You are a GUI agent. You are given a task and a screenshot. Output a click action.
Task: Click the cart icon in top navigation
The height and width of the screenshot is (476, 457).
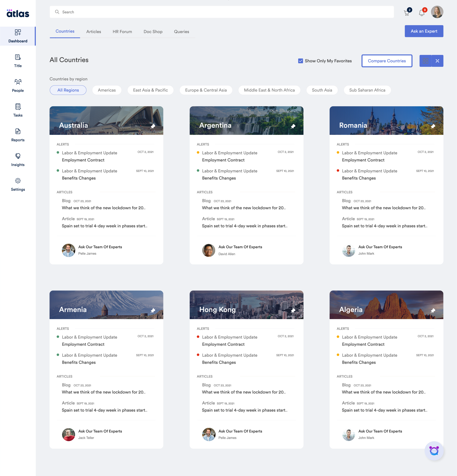(x=407, y=11)
